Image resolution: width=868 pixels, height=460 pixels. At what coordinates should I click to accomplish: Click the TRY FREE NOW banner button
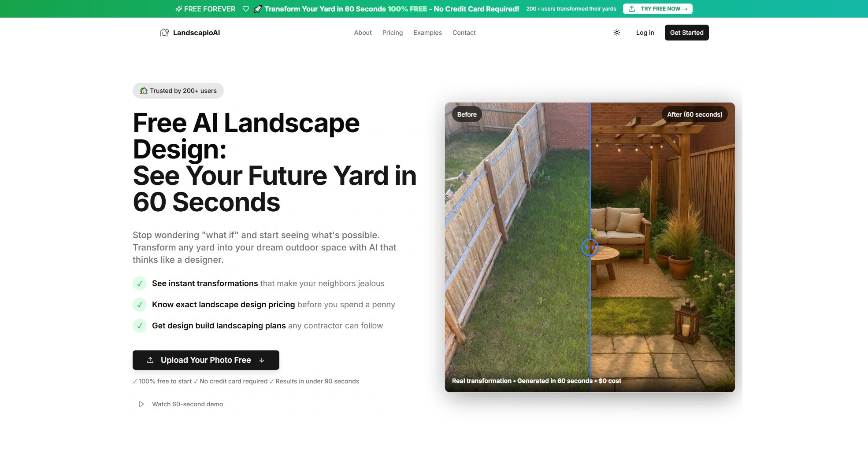[x=657, y=8]
